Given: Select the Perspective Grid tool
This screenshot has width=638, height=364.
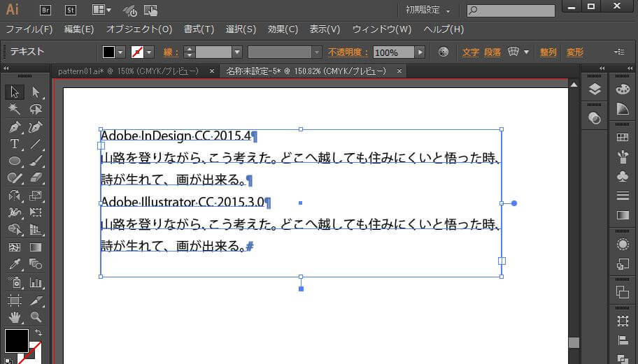Looking at the screenshot, I should pyautogui.click(x=36, y=230).
